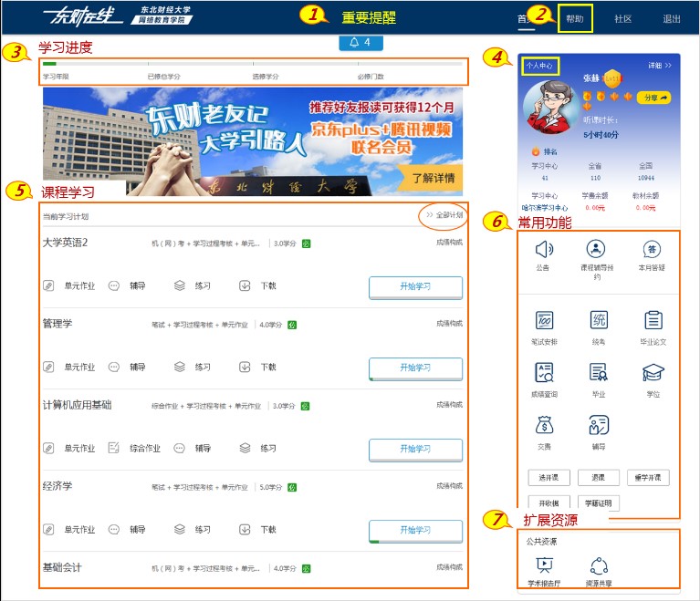This screenshot has height=601, width=700.
Task: Click 开始学习 for 管理学
Action: pyautogui.click(x=415, y=368)
